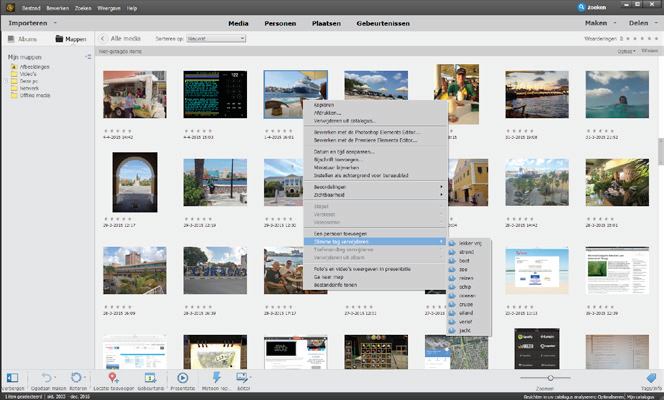Open the Plaatsen view

327,21
